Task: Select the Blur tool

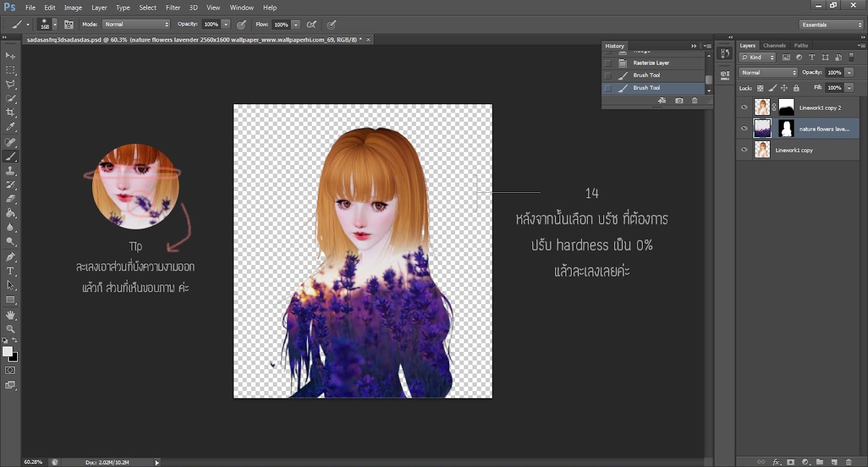Action: coord(10,228)
